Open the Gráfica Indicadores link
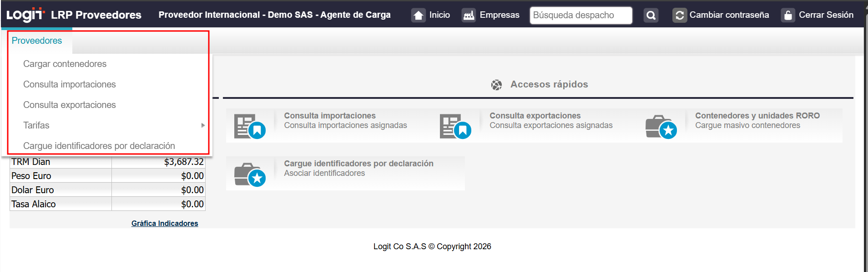Viewport: 868px width, 272px height. (165, 223)
